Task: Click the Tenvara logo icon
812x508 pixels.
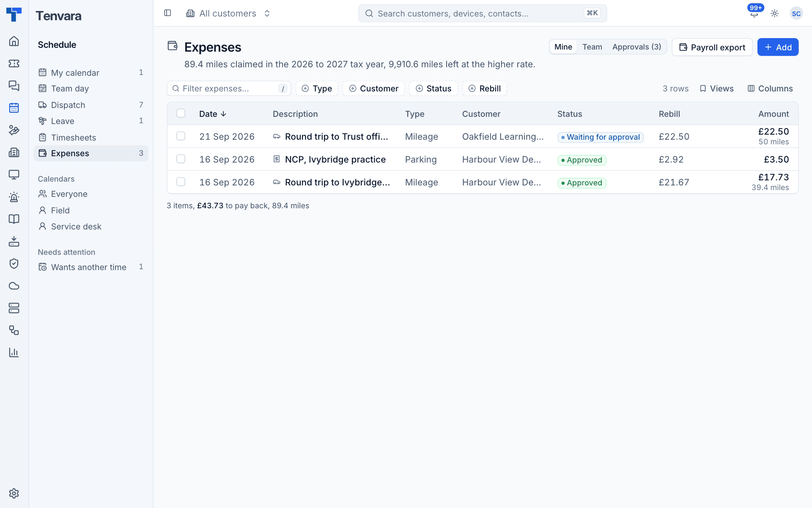Action: [x=14, y=14]
